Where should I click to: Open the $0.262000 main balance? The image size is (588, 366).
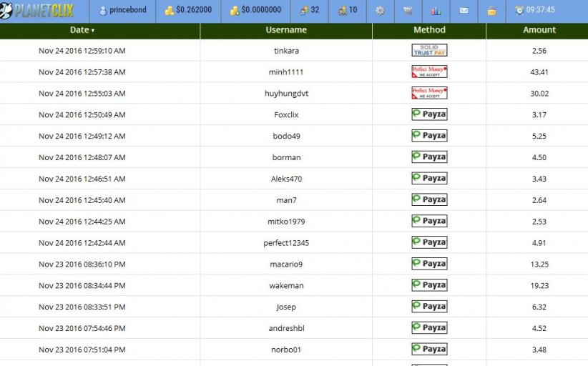(x=188, y=11)
